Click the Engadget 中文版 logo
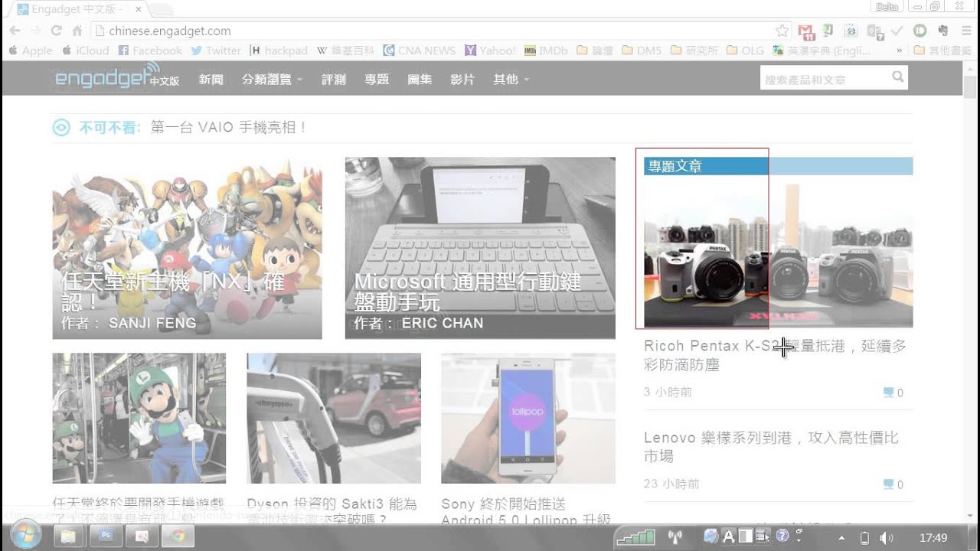The image size is (980, 551). click(x=116, y=77)
